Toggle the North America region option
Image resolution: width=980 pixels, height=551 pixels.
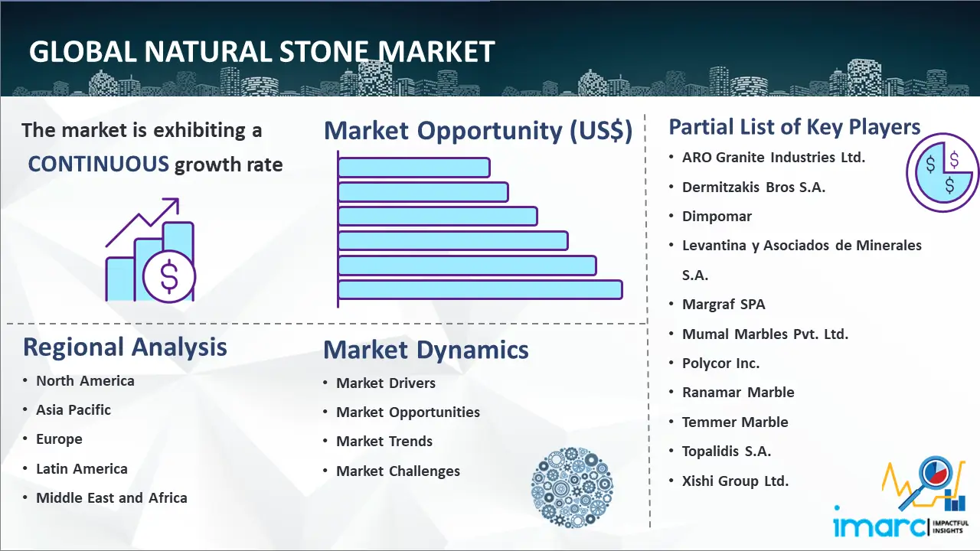tap(85, 380)
